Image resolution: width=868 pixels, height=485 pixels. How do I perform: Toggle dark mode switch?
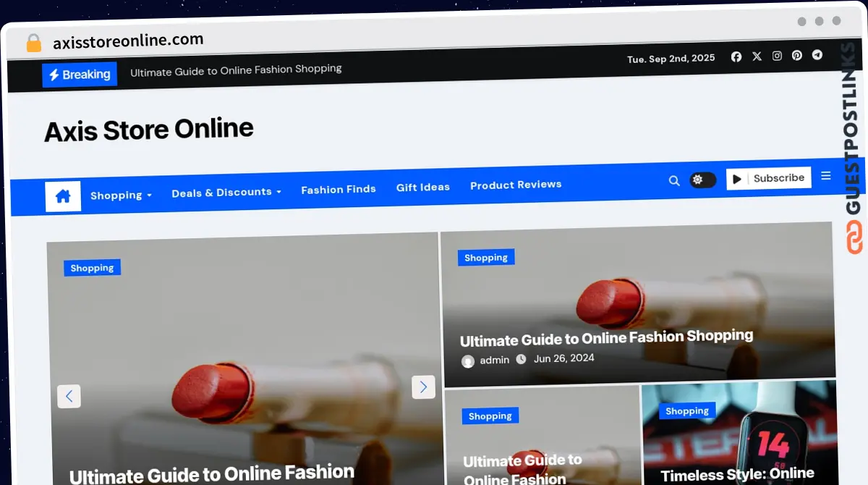pyautogui.click(x=702, y=180)
